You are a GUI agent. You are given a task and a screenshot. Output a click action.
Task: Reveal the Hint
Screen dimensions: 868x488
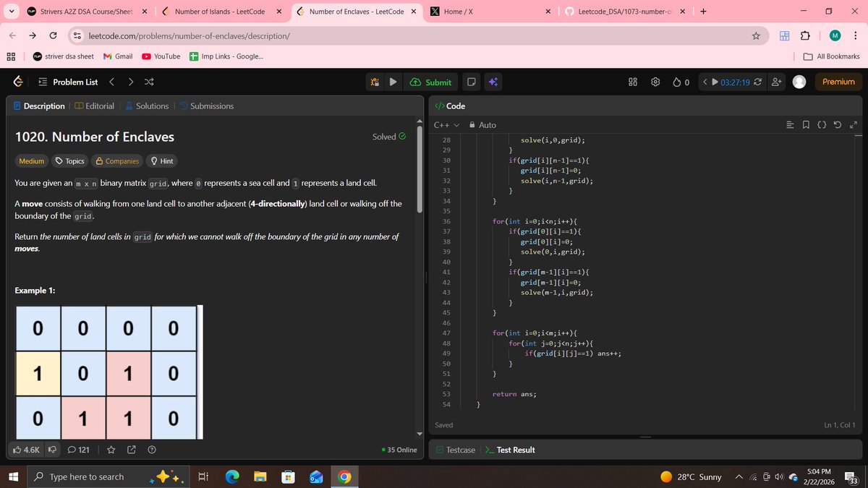pyautogui.click(x=161, y=161)
